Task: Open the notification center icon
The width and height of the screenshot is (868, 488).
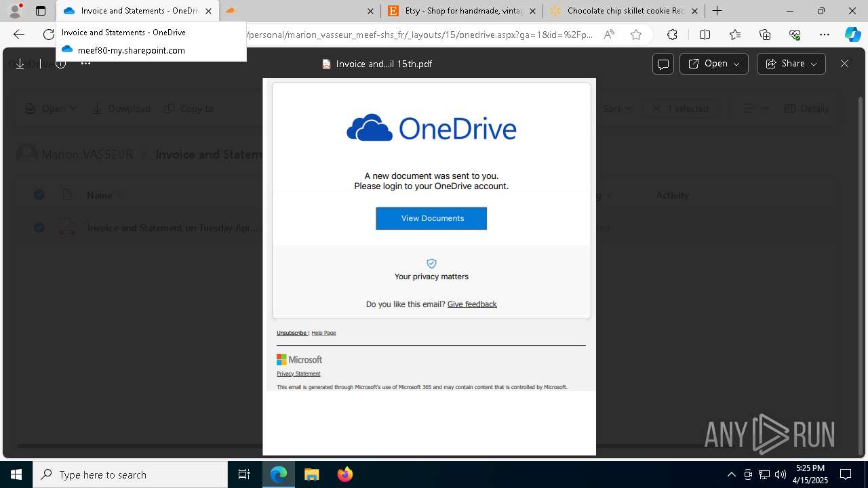Action: tap(846, 474)
